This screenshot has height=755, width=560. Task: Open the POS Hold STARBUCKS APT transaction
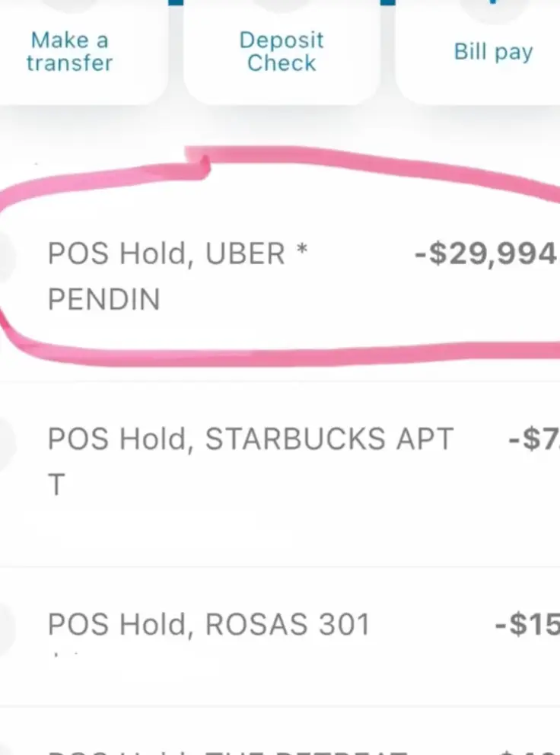(x=250, y=439)
